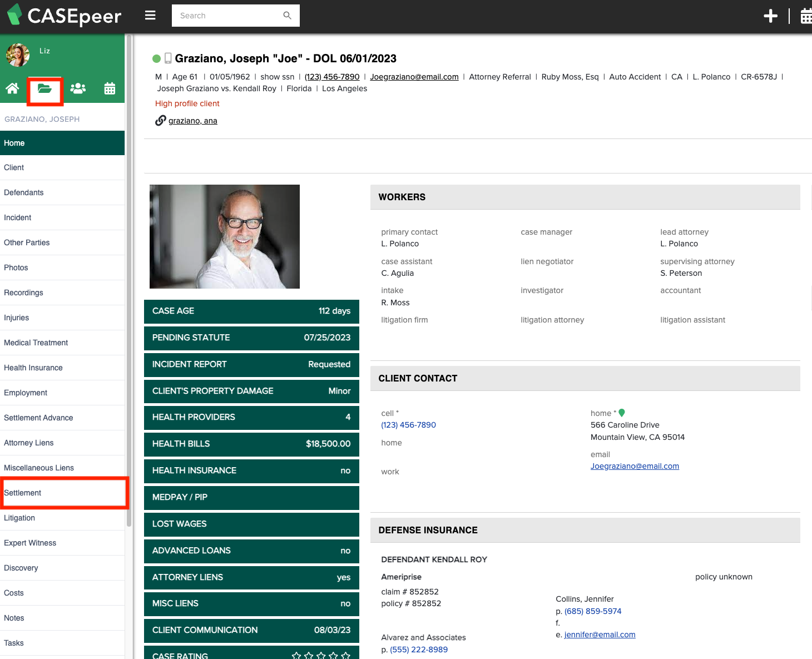Click the HEALTH INSURANCE summary bar
This screenshot has height=659, width=812.
click(251, 471)
